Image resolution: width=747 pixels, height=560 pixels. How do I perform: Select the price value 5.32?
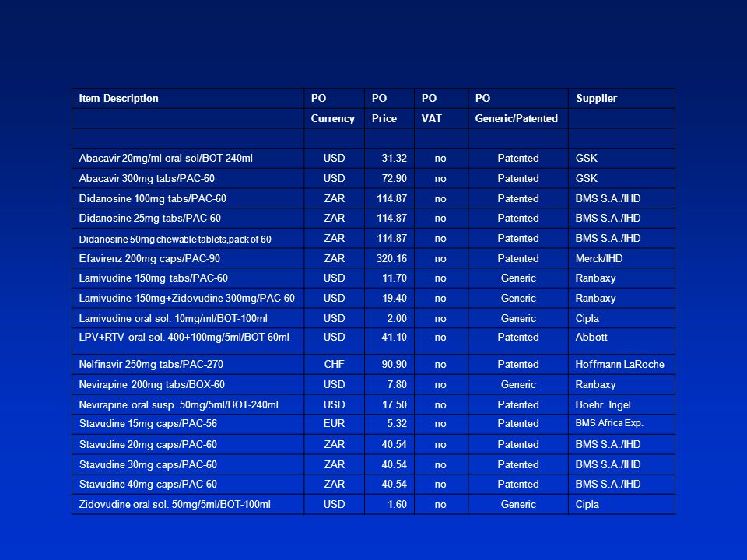coord(397,423)
